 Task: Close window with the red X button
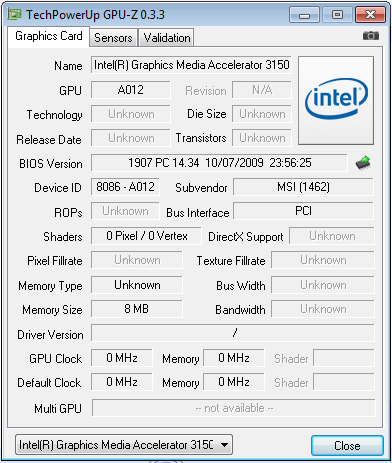(x=370, y=15)
